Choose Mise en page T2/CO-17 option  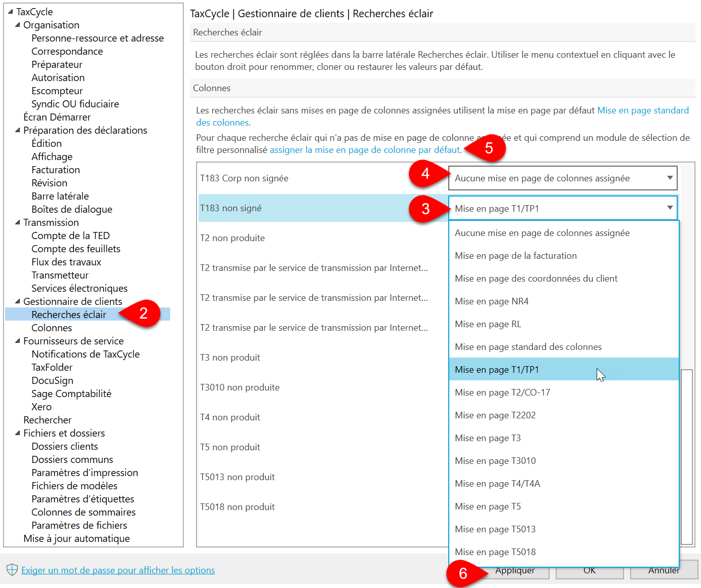pyautogui.click(x=564, y=392)
